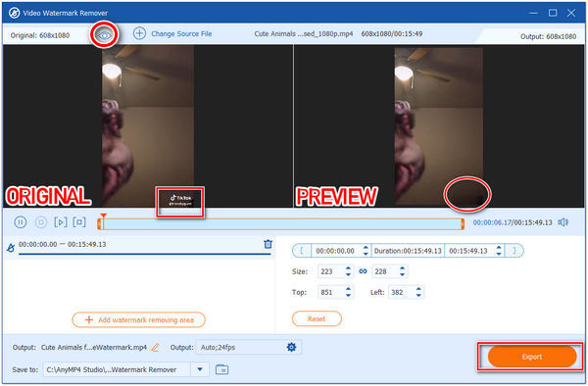Increase the Top value 851
This screenshot has width=588, height=386.
(348, 289)
